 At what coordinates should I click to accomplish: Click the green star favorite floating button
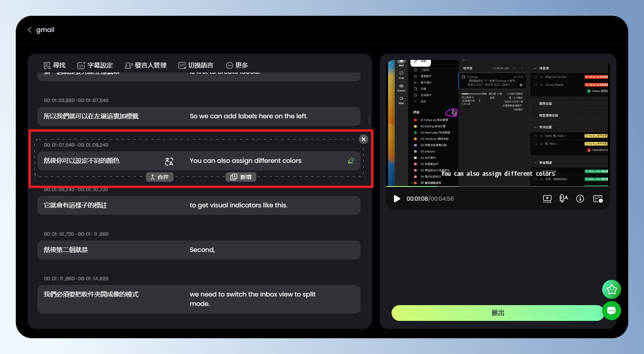[x=611, y=290]
